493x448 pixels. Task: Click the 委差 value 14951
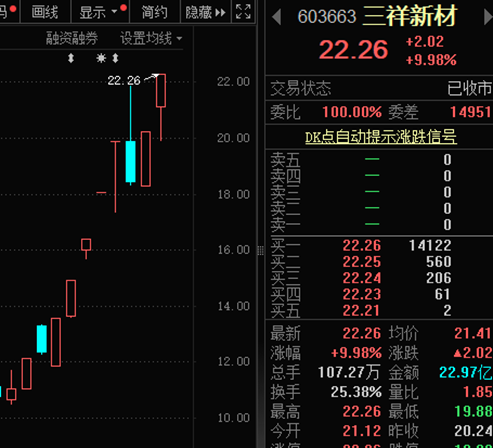point(471,112)
